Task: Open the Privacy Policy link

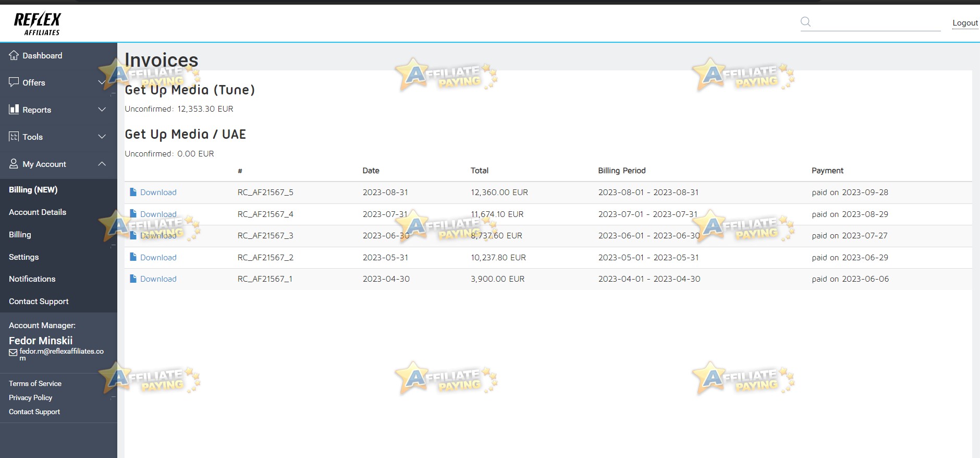Action: 30,397
